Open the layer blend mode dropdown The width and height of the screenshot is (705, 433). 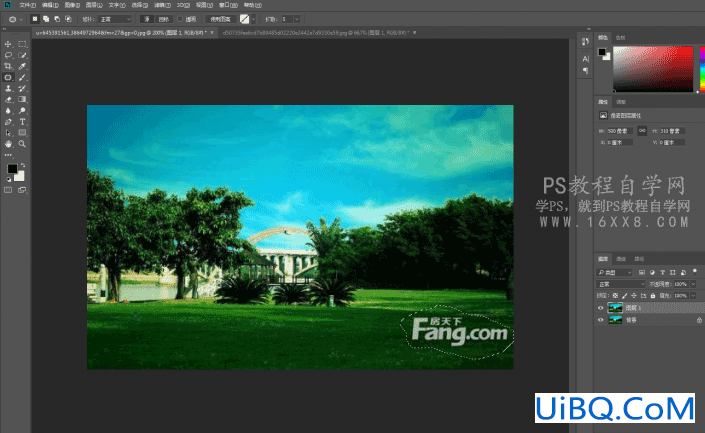(620, 284)
